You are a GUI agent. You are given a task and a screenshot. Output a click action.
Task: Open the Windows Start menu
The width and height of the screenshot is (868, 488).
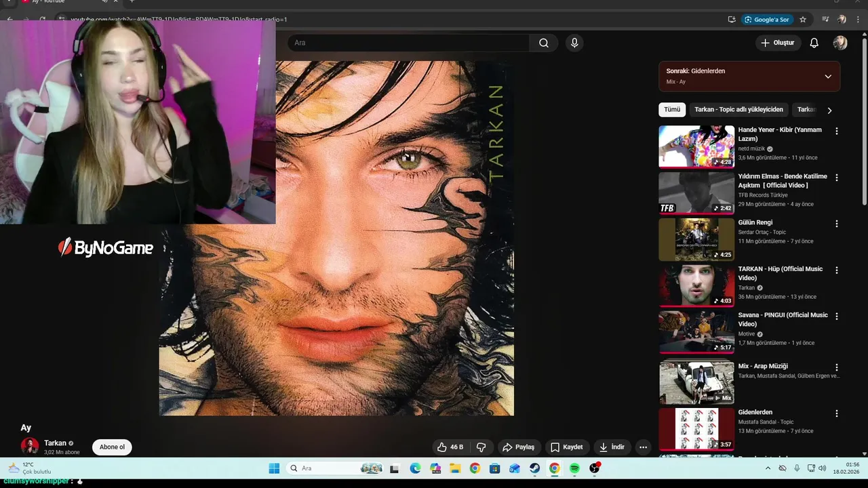274,468
